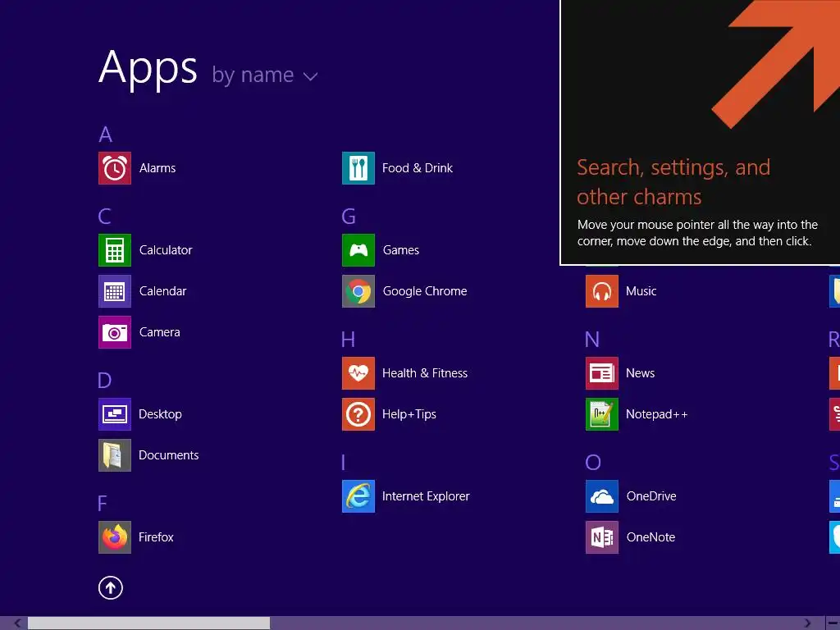Click the 'Desktop' app label
This screenshot has height=630, width=840.
coord(160,414)
